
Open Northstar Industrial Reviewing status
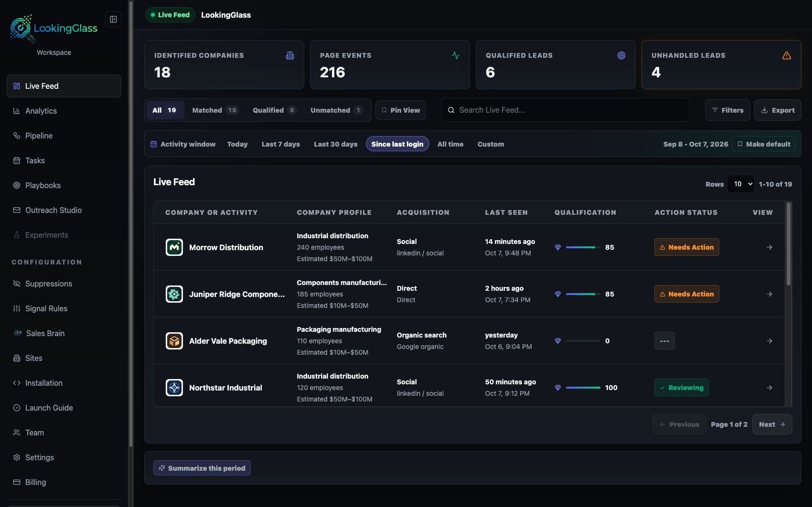[681, 388]
